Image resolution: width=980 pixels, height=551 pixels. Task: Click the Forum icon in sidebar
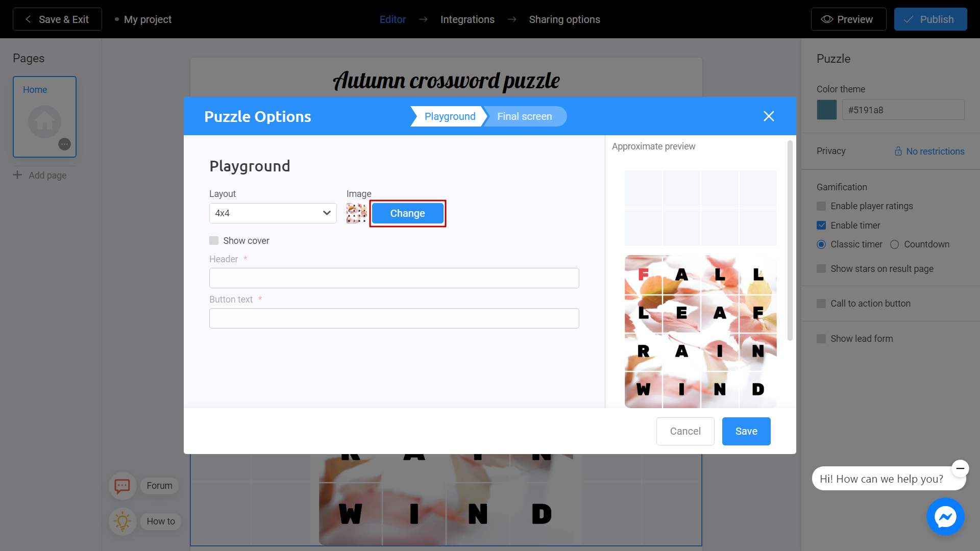coord(122,485)
